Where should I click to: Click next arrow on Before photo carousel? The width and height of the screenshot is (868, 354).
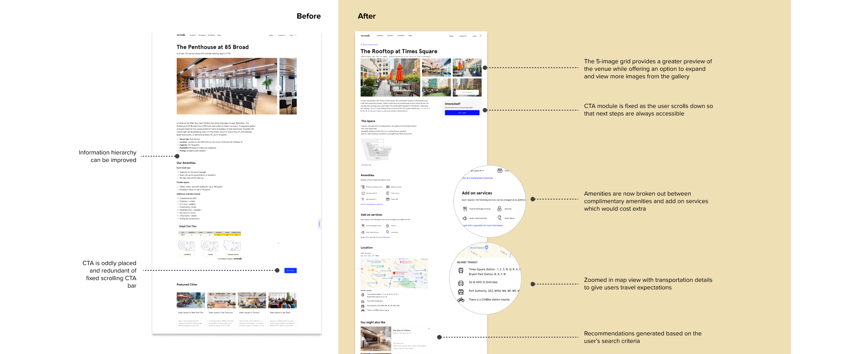pos(278,88)
